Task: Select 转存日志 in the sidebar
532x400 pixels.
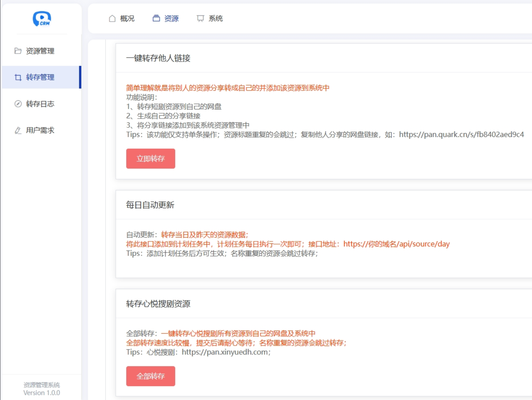Action: click(x=40, y=104)
